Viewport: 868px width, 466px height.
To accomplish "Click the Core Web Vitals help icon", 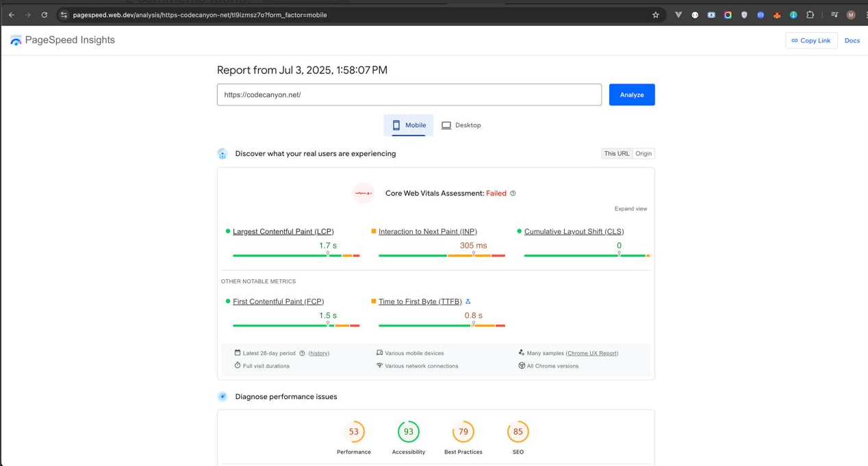I will pos(513,193).
